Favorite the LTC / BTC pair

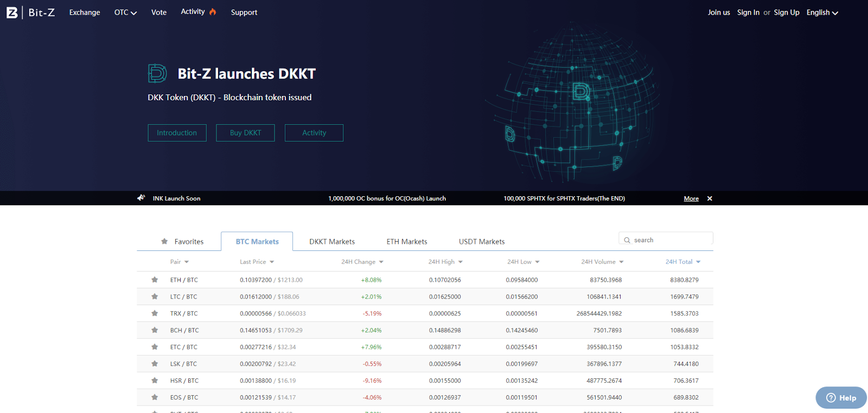tap(155, 296)
